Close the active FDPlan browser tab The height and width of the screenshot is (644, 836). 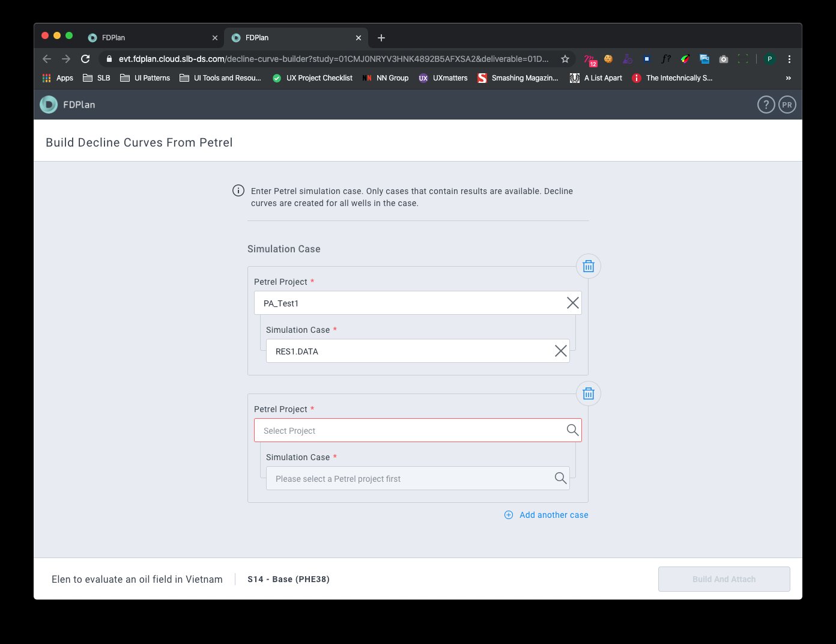pos(359,38)
